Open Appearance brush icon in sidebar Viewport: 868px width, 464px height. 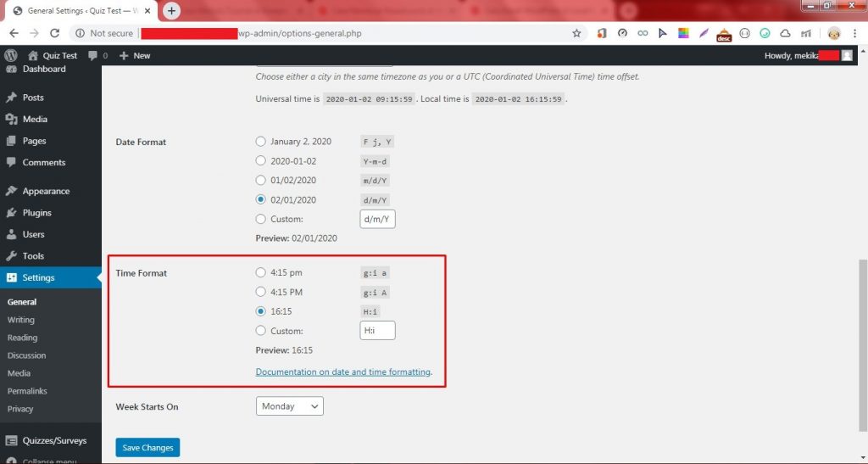(x=11, y=191)
